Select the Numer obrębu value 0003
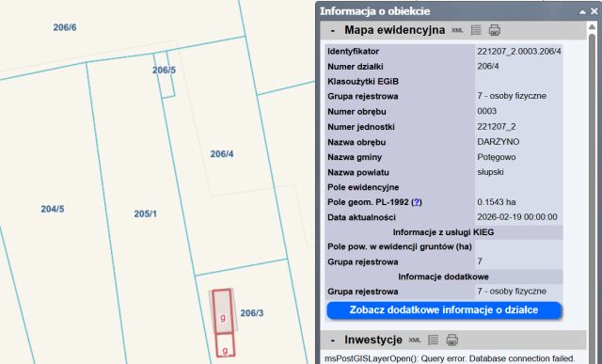The height and width of the screenshot is (364, 602). (x=487, y=111)
